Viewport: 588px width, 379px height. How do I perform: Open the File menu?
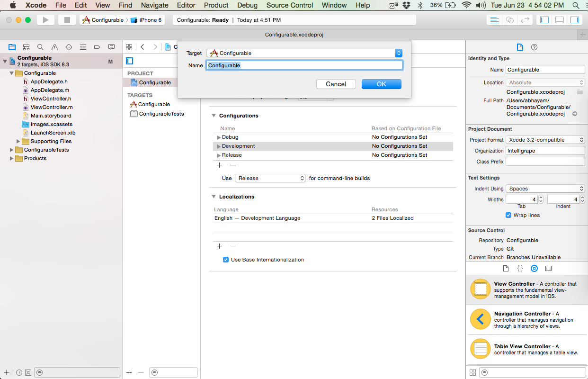point(61,5)
